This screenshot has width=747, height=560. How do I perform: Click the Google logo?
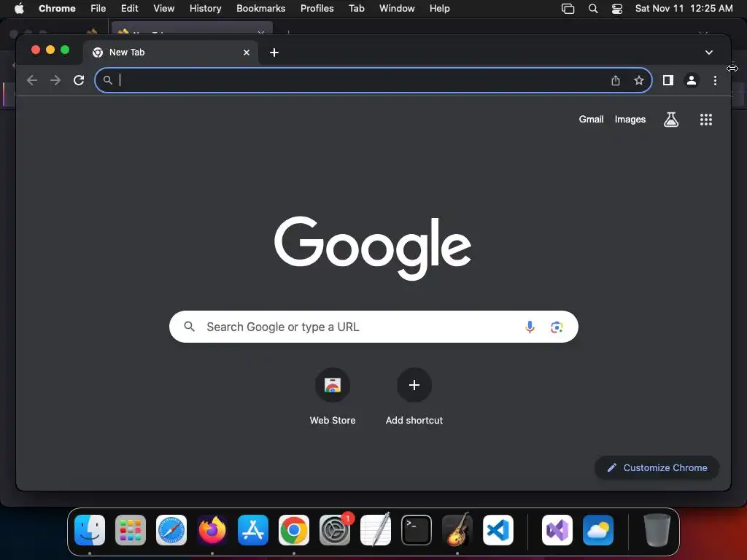click(373, 248)
